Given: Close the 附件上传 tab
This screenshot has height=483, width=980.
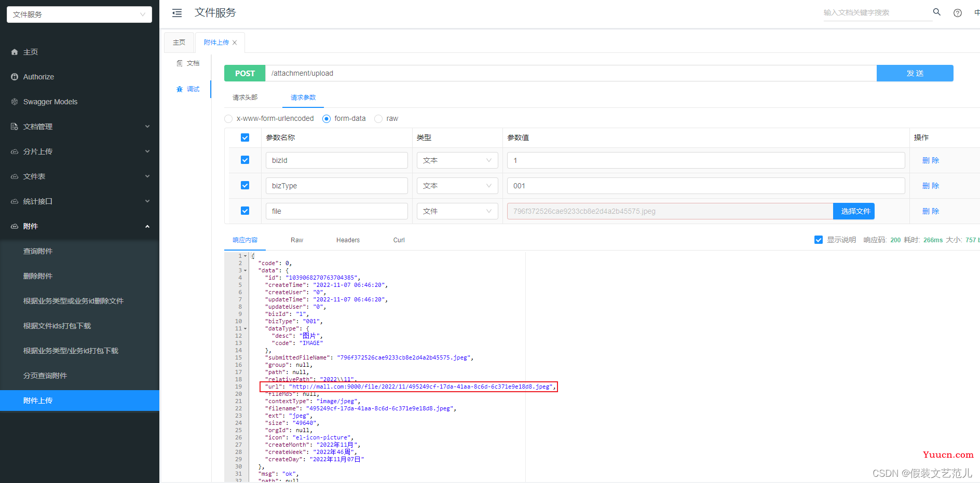Looking at the screenshot, I should pyautogui.click(x=235, y=43).
